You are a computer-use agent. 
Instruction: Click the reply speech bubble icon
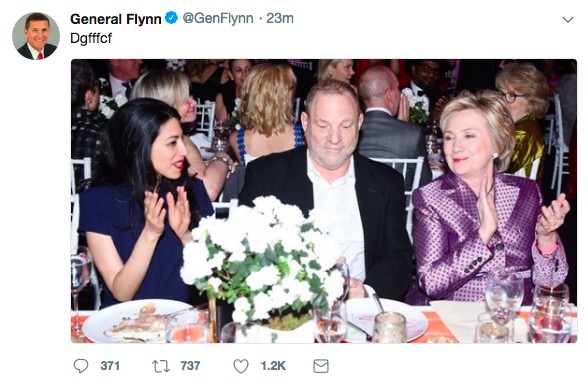click(81, 366)
